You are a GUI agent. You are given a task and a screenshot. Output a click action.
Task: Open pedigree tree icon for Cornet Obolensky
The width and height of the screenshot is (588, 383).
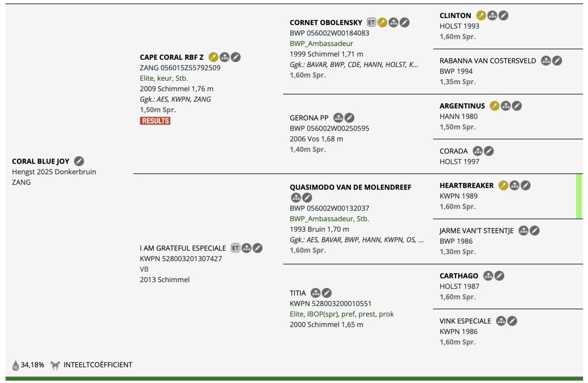coord(393,23)
